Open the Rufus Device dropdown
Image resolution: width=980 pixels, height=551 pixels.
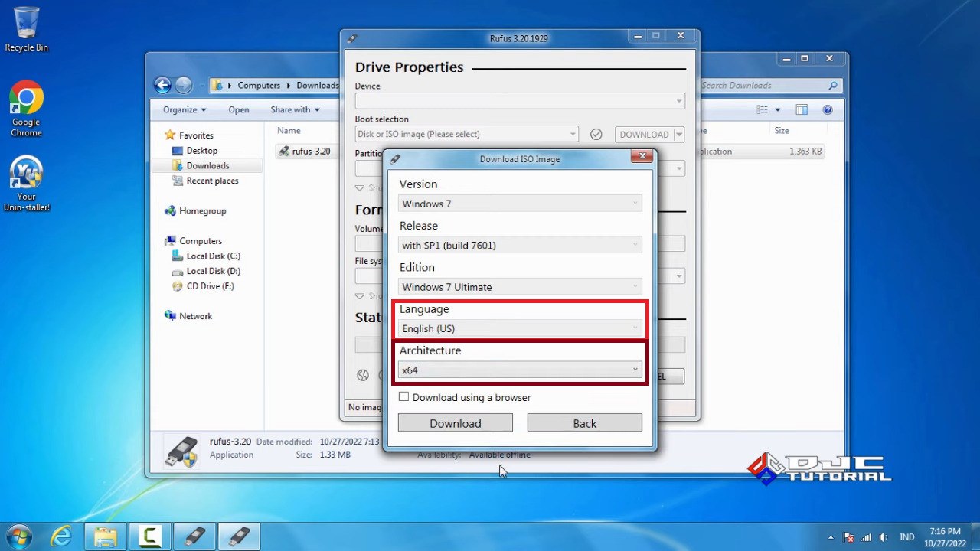520,101
